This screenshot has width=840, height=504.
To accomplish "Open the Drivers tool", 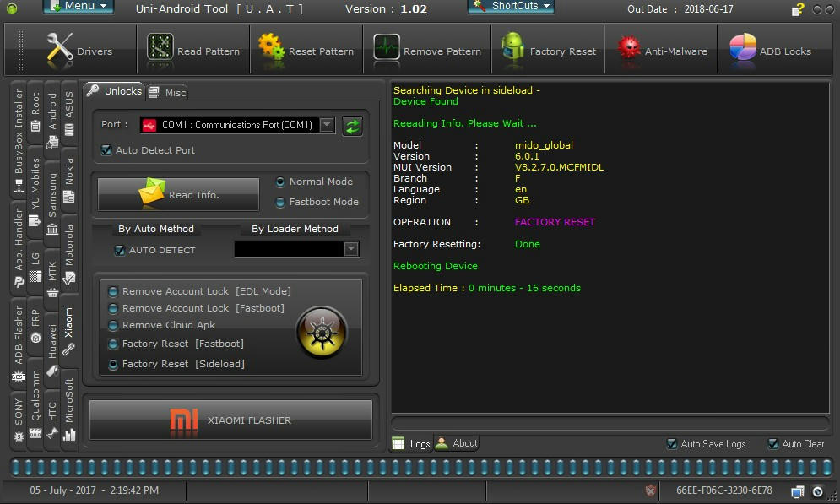I will (x=80, y=51).
